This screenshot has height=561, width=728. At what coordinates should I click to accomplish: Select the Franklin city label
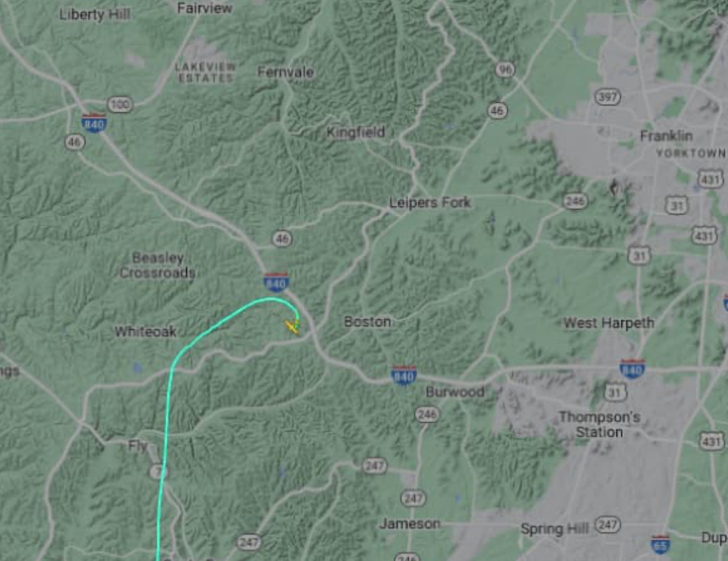tap(666, 136)
